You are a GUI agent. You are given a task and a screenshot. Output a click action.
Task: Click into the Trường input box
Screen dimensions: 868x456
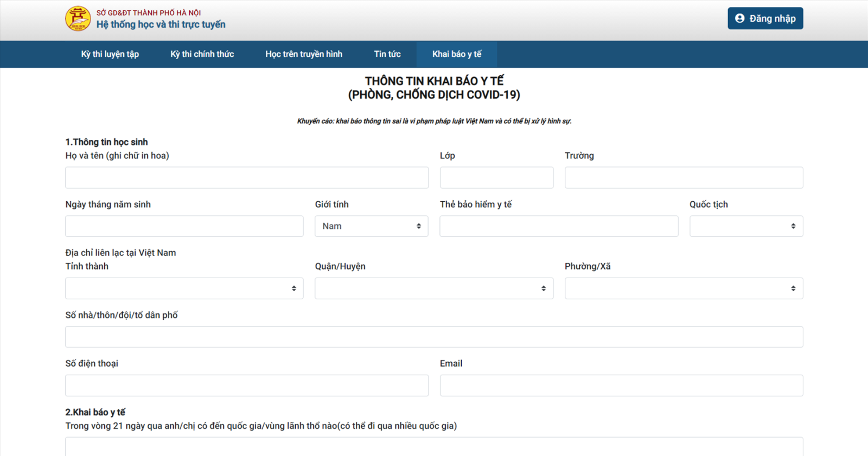tap(684, 178)
